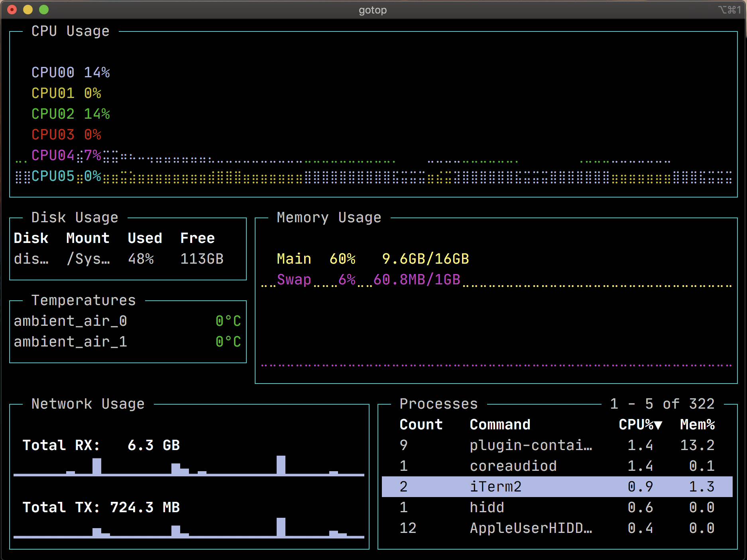This screenshot has height=560, width=747.
Task: Click the red close window button
Action: [x=12, y=10]
